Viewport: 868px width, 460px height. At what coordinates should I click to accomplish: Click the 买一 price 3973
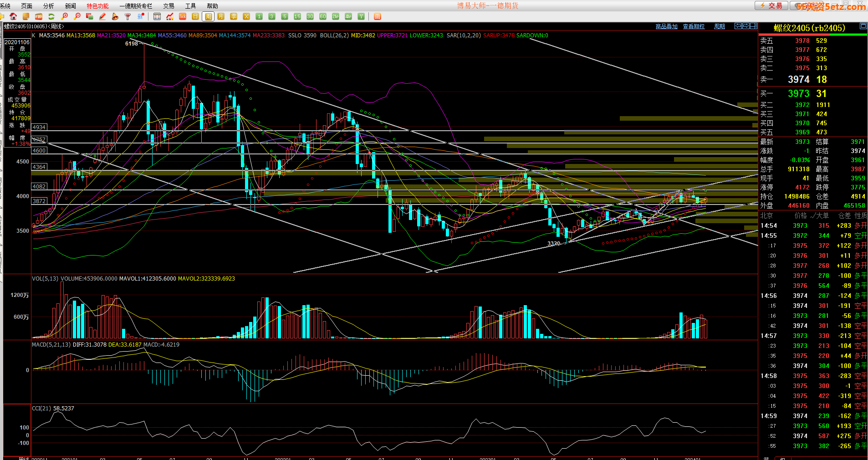pyautogui.click(x=799, y=93)
